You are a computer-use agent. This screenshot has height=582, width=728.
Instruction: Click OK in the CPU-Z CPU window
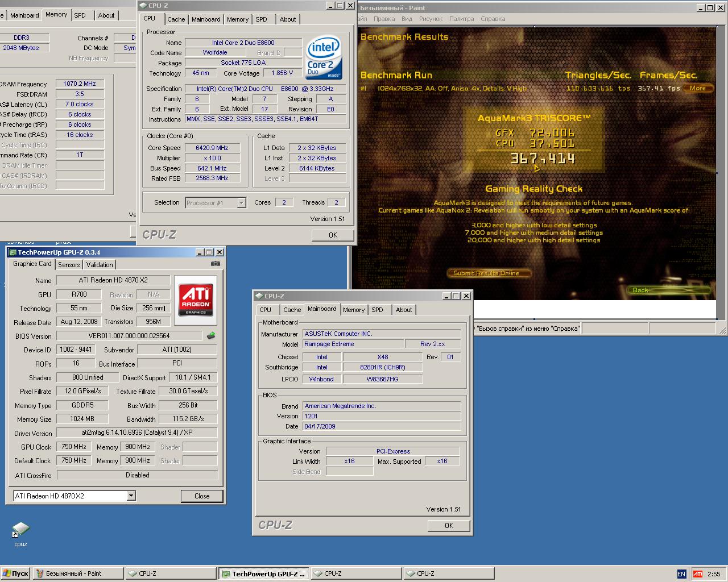(x=333, y=235)
